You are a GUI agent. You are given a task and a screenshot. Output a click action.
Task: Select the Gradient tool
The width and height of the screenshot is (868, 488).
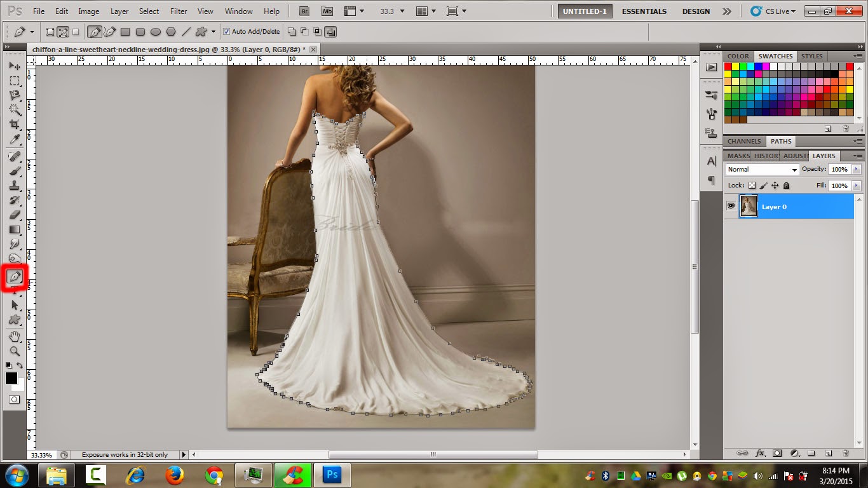tap(14, 229)
